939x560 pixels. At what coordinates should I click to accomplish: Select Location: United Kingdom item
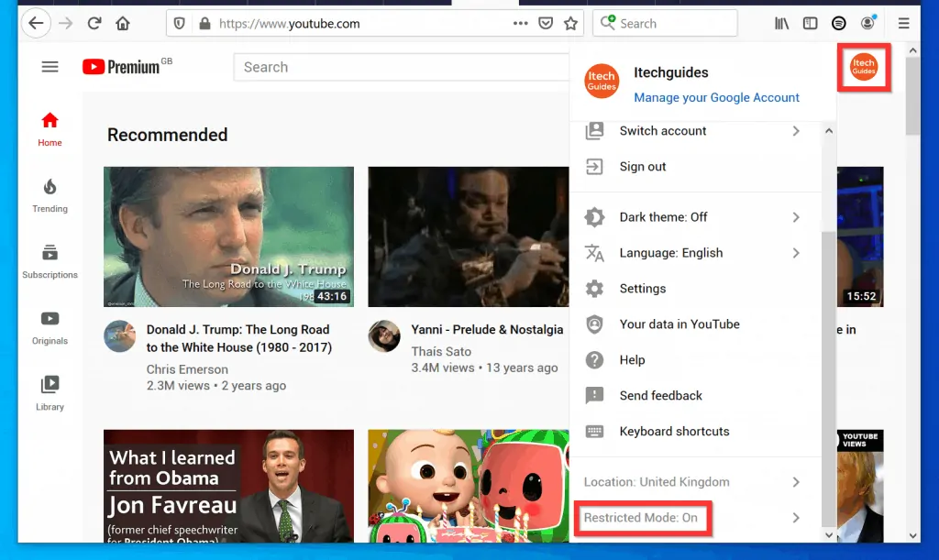coord(695,482)
